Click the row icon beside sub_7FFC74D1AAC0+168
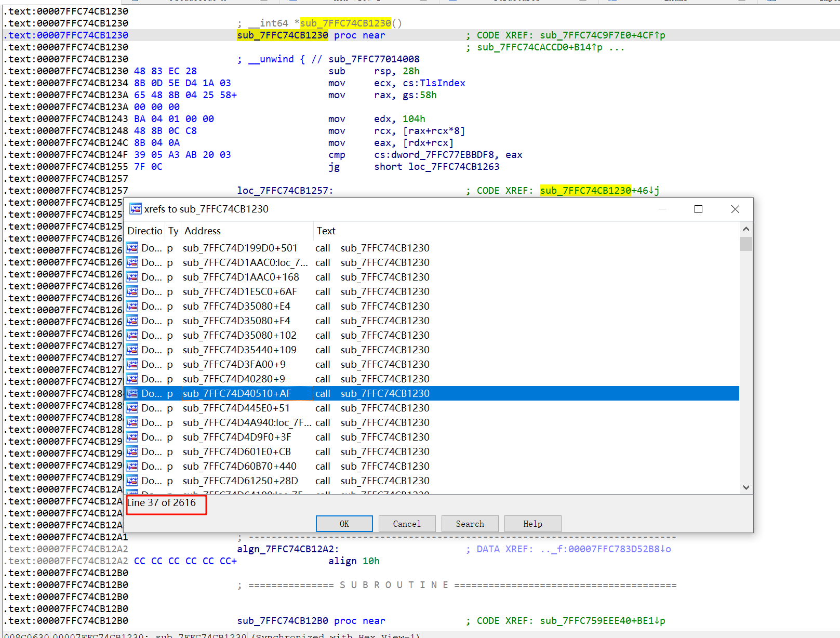840x638 pixels. pos(132,277)
